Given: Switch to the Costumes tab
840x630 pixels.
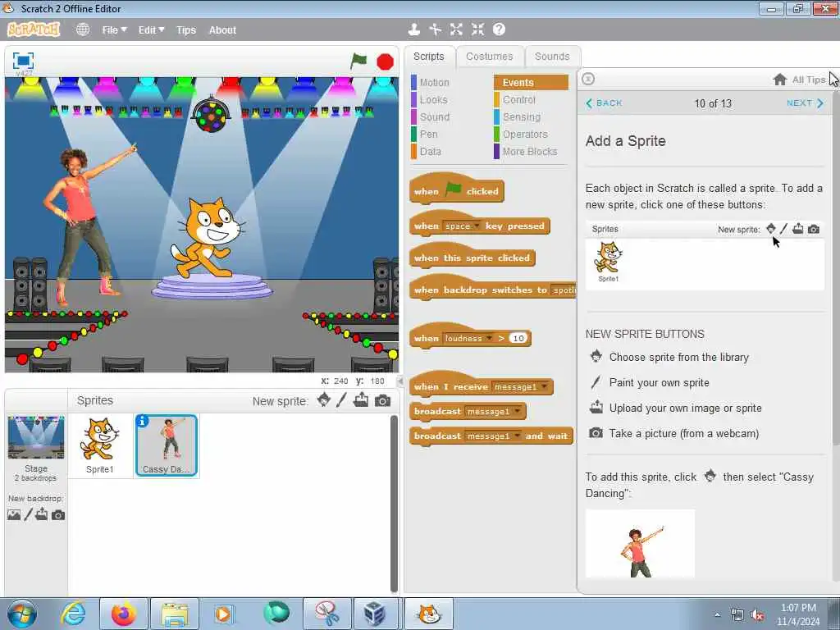Looking at the screenshot, I should tap(489, 57).
